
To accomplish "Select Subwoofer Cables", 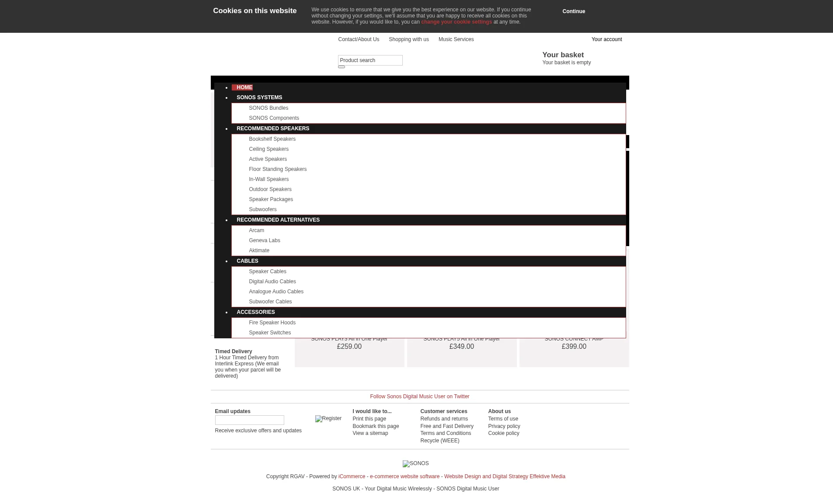I will 270,302.
